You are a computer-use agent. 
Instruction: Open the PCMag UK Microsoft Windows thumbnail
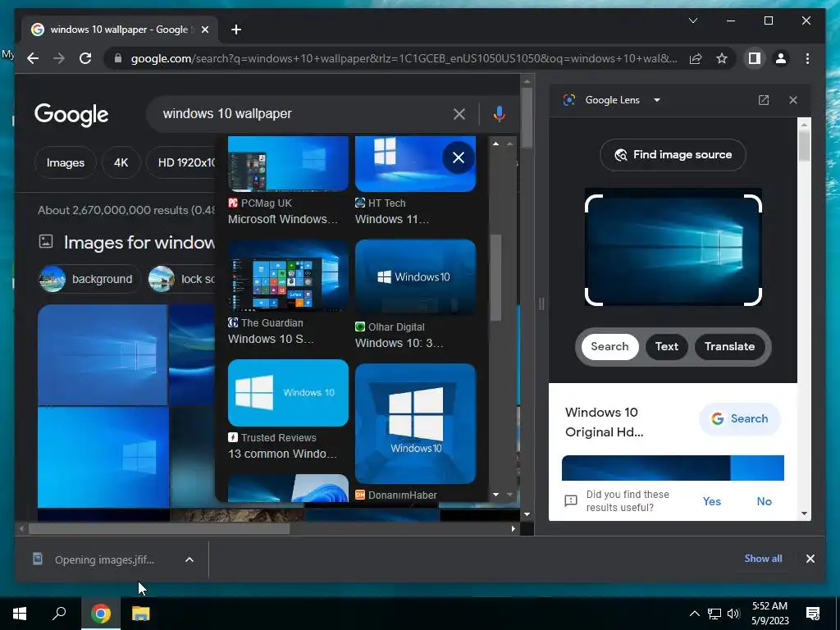288,163
